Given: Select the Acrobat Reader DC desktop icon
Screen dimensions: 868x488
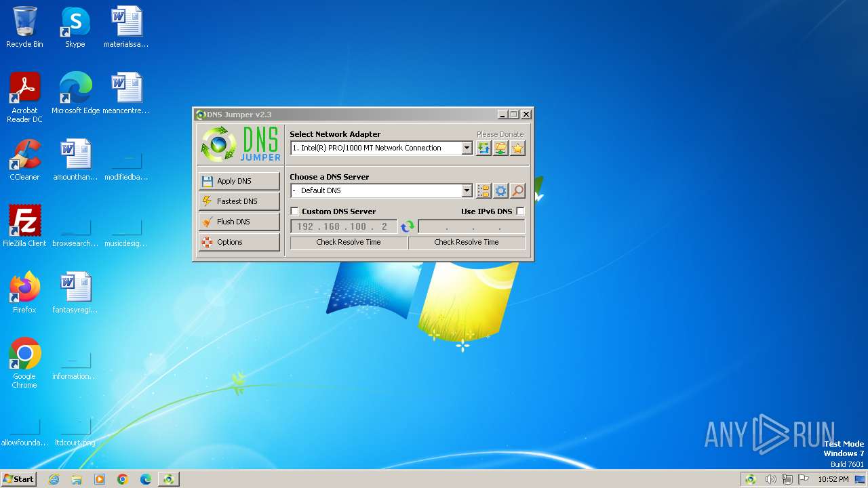Looking at the screenshot, I should coord(24,98).
